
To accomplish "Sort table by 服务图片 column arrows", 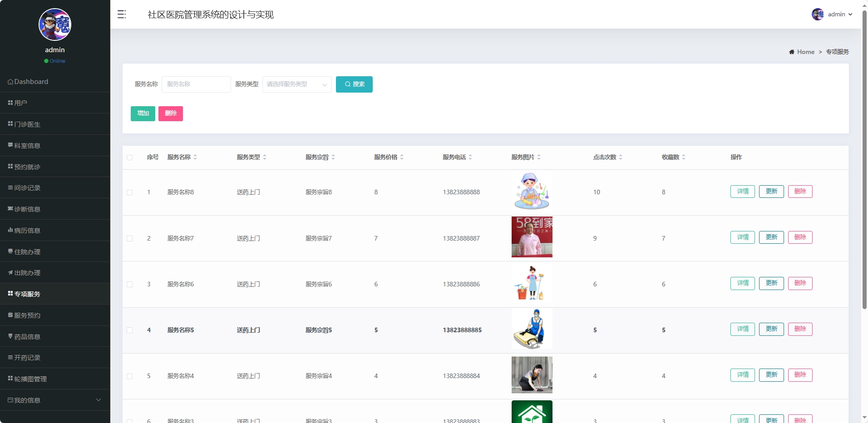I will coord(539,157).
